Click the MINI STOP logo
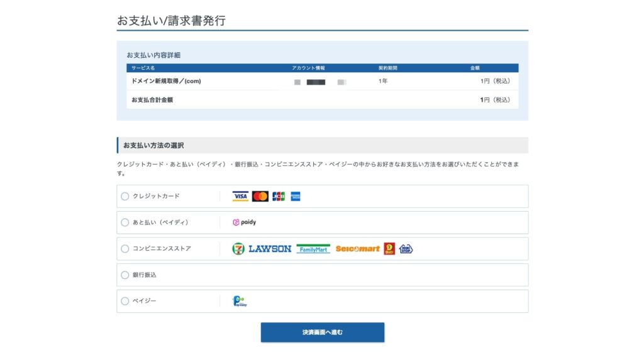Image resolution: width=644 pixels, height=362 pixels. point(406,249)
